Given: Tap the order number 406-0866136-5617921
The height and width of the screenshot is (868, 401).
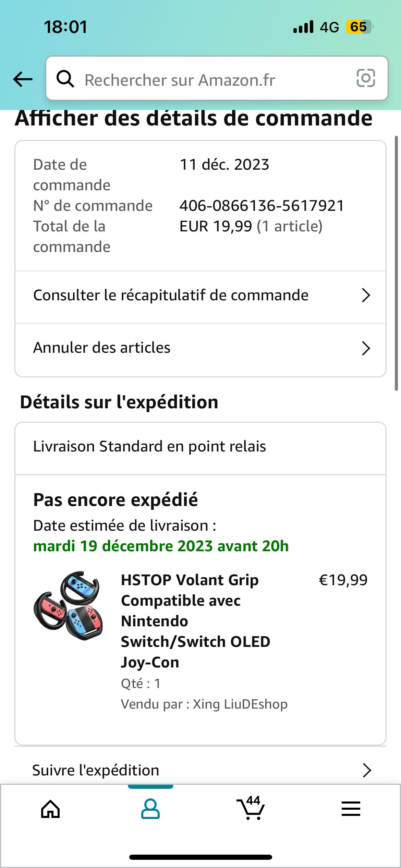Looking at the screenshot, I should point(262,206).
